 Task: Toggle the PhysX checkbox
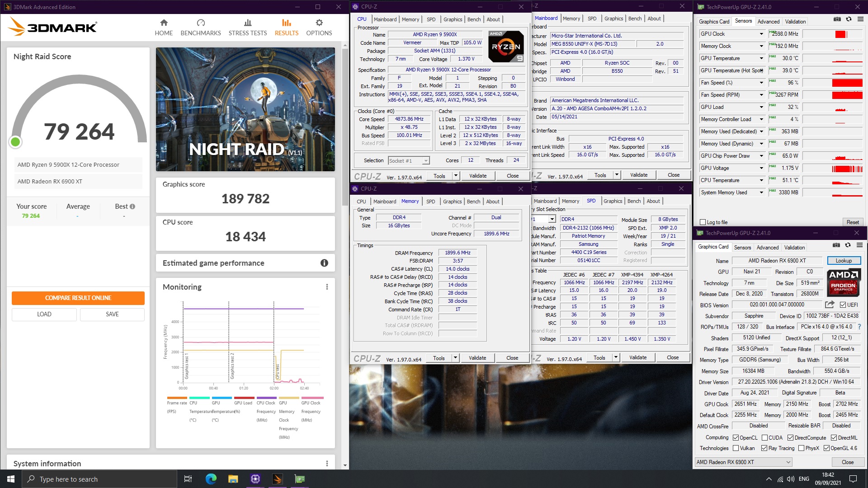(x=802, y=448)
